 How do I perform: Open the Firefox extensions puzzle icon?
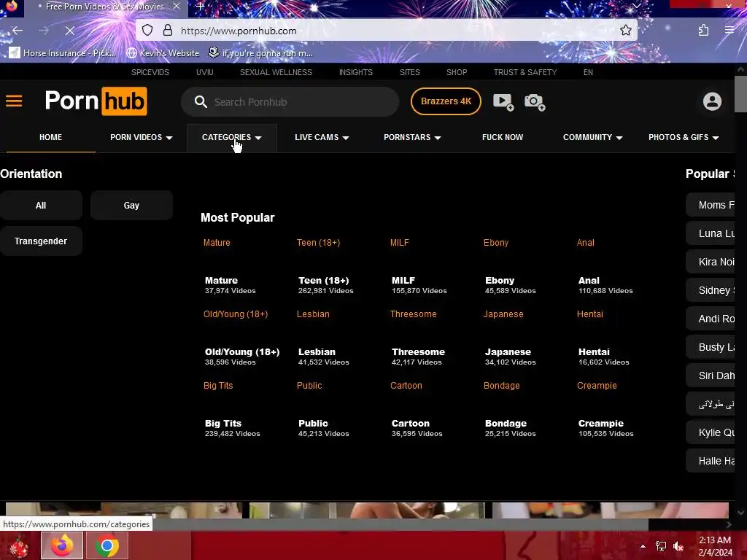(703, 31)
